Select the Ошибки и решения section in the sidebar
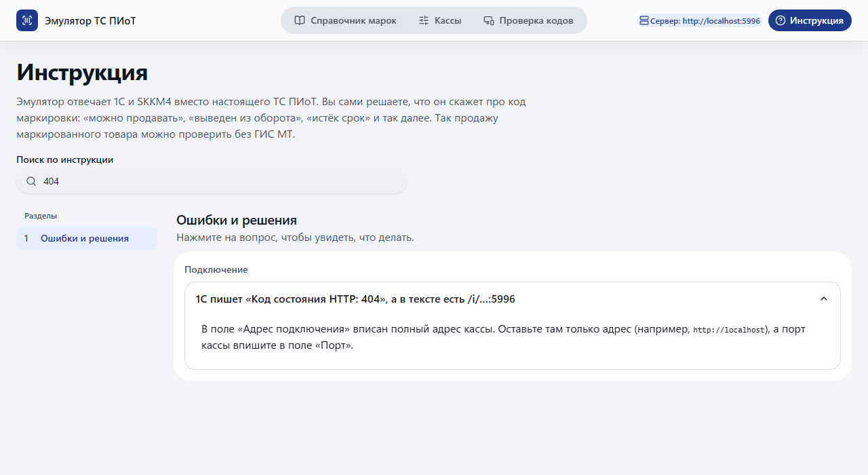Image resolution: width=868 pixels, height=475 pixels. pos(87,238)
